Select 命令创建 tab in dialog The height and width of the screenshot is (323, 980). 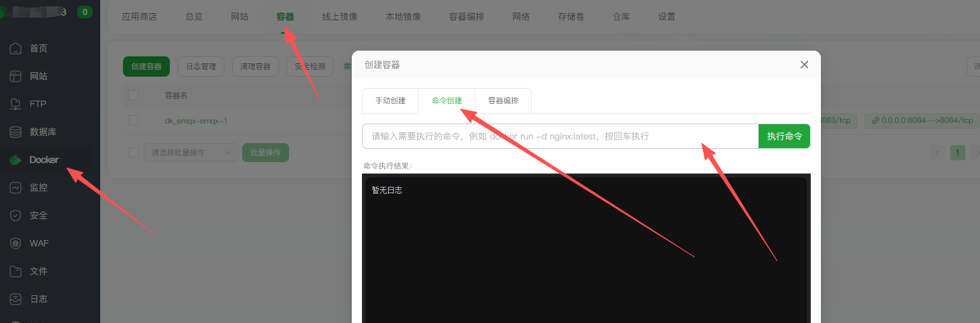[x=447, y=101]
